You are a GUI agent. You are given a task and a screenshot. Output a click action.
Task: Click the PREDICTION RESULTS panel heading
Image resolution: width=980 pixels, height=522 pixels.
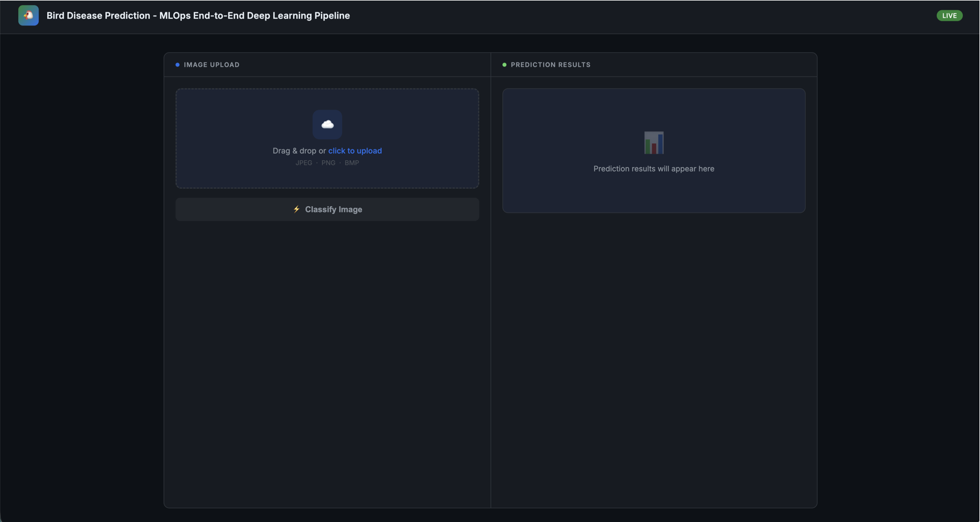coord(551,65)
